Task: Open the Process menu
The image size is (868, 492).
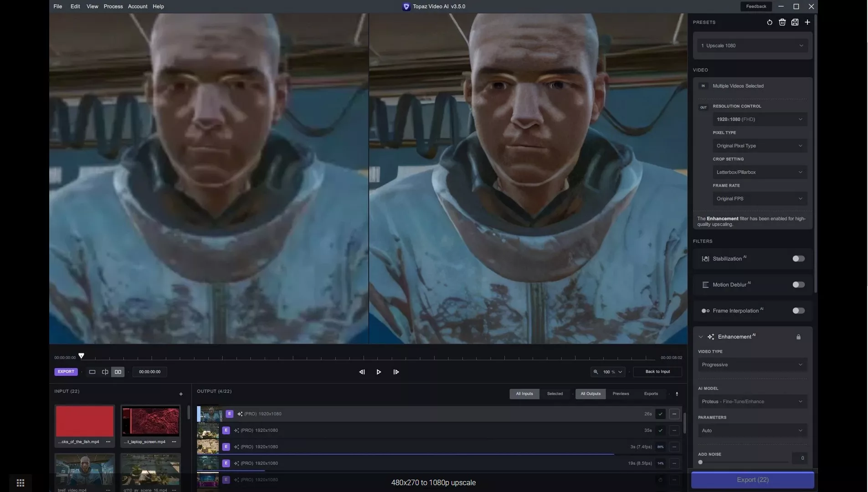Action: pos(113,6)
